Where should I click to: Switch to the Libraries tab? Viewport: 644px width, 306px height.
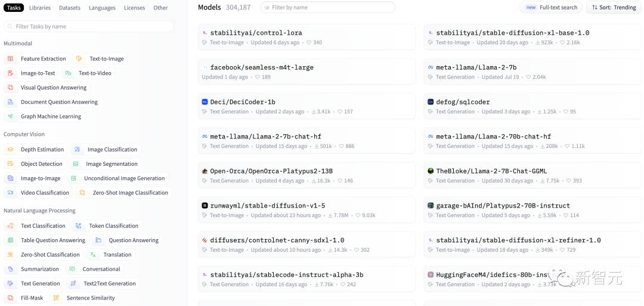(x=40, y=8)
